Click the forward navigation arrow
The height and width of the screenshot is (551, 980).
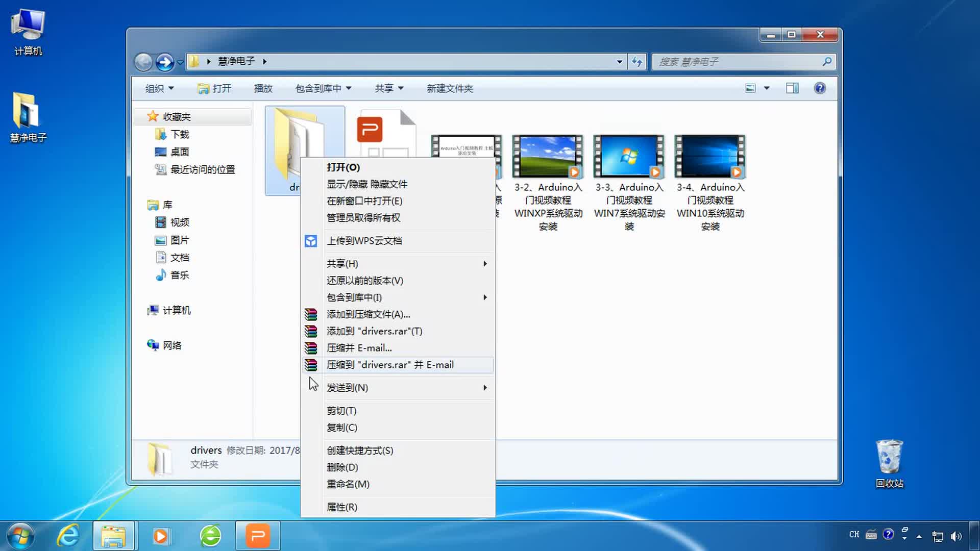pos(164,62)
